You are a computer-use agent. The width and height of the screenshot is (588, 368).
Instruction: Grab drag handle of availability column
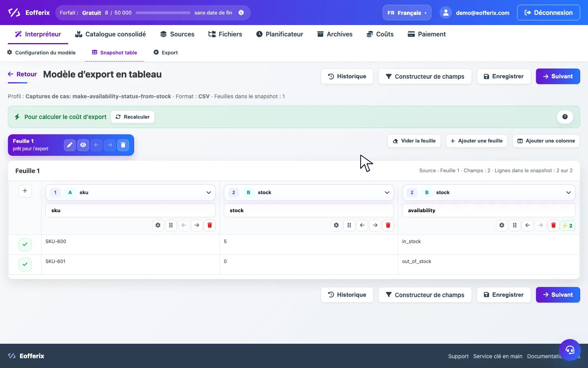click(515, 225)
